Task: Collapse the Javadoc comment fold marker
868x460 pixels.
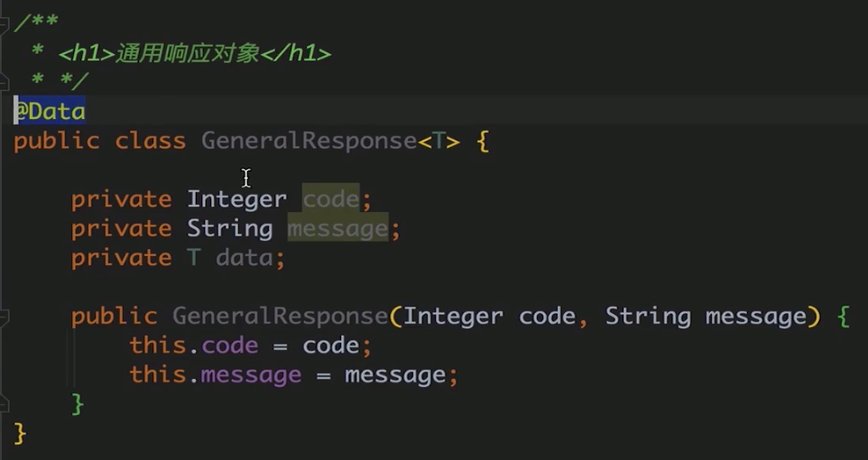Action: [x=4, y=23]
